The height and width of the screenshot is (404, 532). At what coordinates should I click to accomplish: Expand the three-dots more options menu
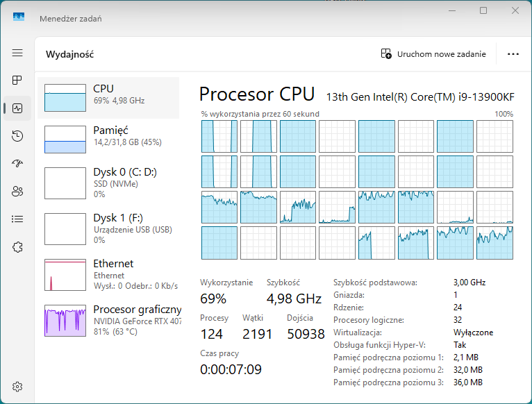(513, 54)
